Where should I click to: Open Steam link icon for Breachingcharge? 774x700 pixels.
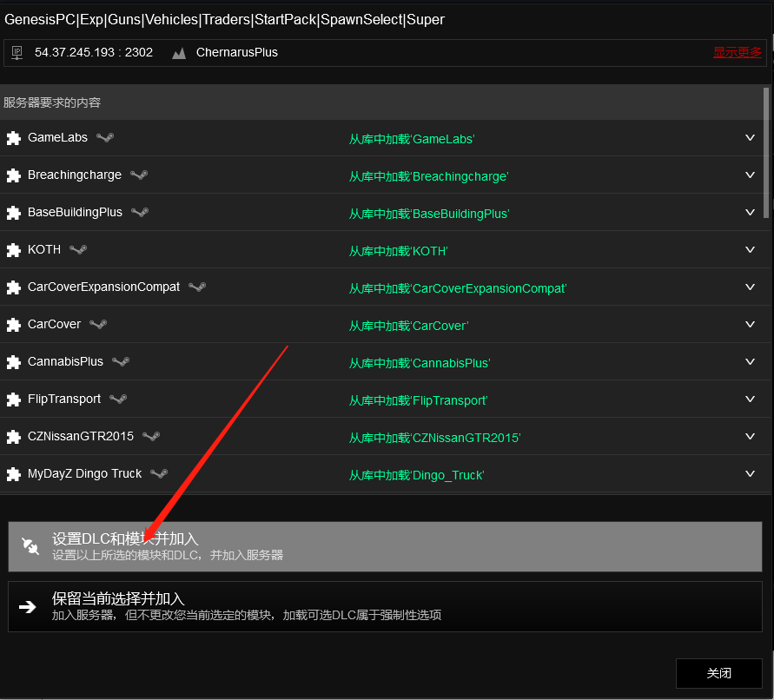click(x=139, y=175)
